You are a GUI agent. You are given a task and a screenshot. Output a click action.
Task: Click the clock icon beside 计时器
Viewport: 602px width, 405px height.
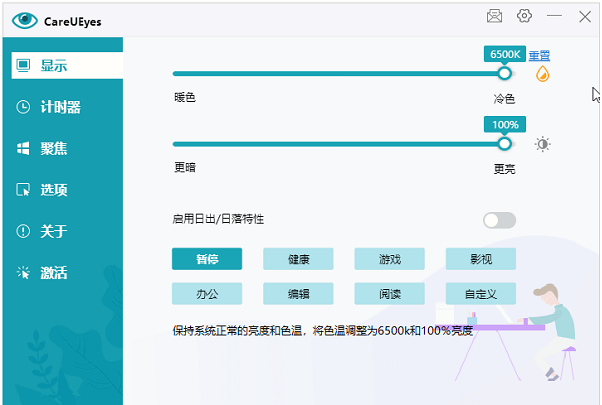pyautogui.click(x=23, y=107)
